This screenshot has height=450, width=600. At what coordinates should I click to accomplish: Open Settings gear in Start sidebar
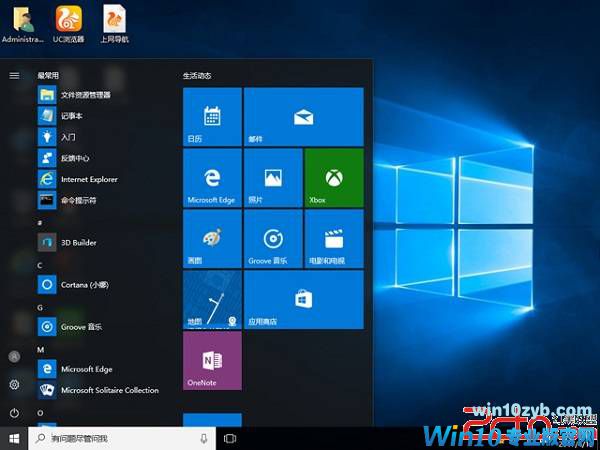coord(14,385)
